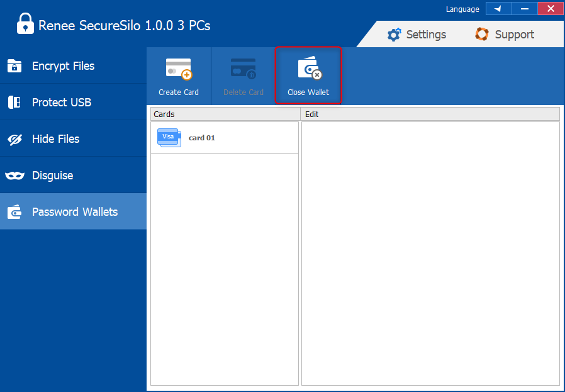Image resolution: width=565 pixels, height=392 pixels.
Task: Click the blue Visa card thumbnail
Action: (169, 137)
